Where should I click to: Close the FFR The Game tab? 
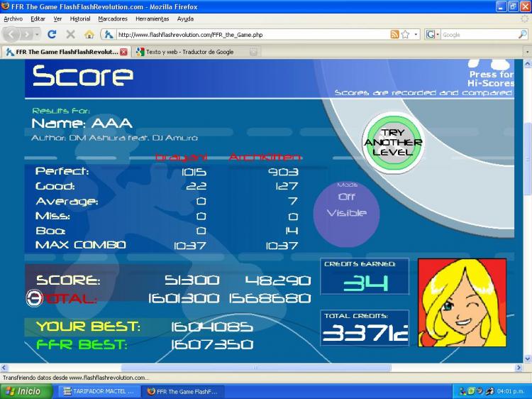coord(123,52)
